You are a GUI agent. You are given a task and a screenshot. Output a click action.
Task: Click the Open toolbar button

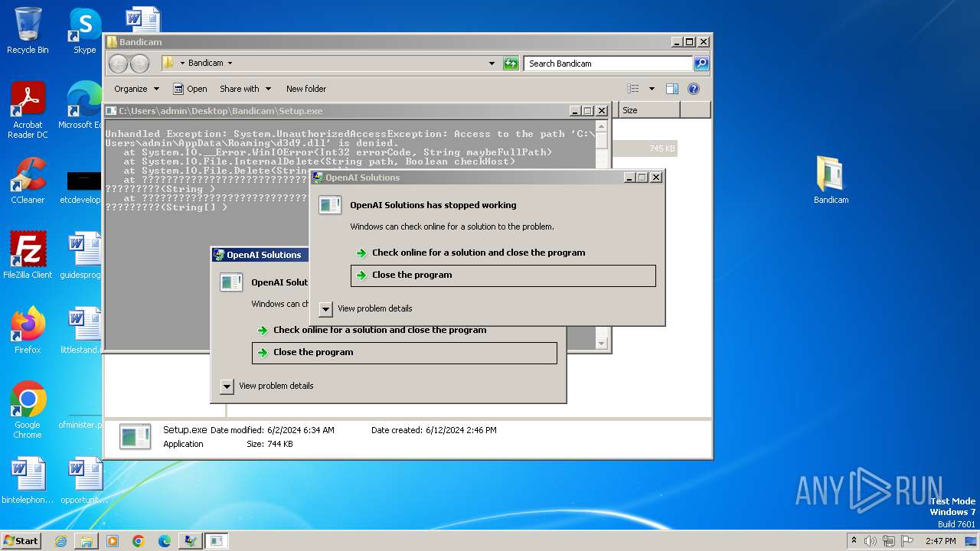tap(190, 89)
